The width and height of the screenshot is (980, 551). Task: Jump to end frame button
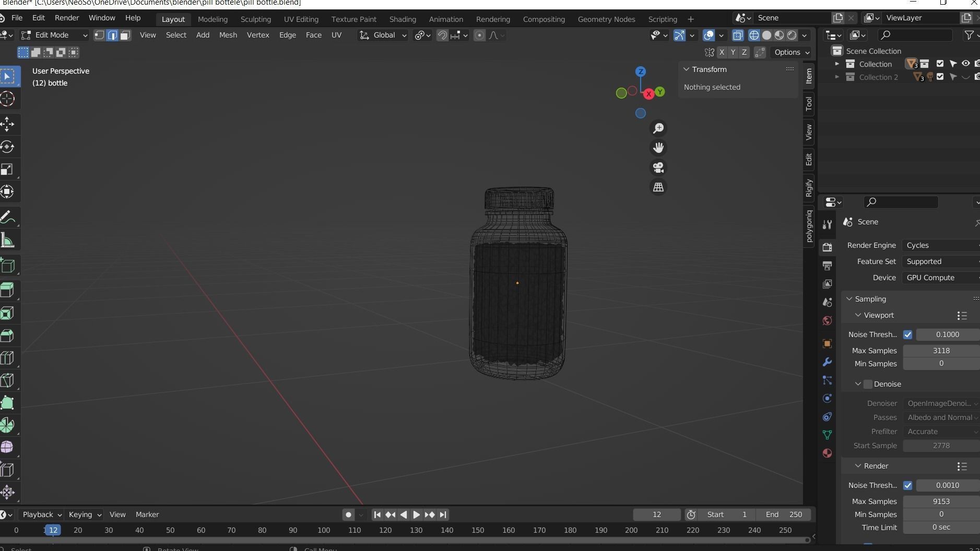tap(443, 514)
